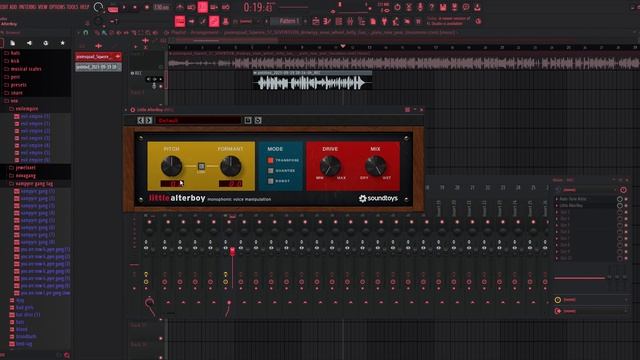Click the short white waveform clip in playlist
The image size is (640, 360).
(312, 83)
